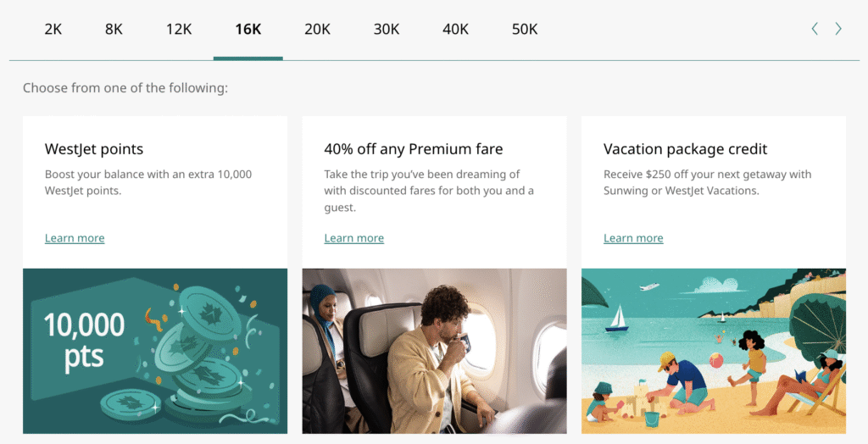Switch to the 40K tier tab
Viewport: 868px width, 444px height.
click(455, 29)
